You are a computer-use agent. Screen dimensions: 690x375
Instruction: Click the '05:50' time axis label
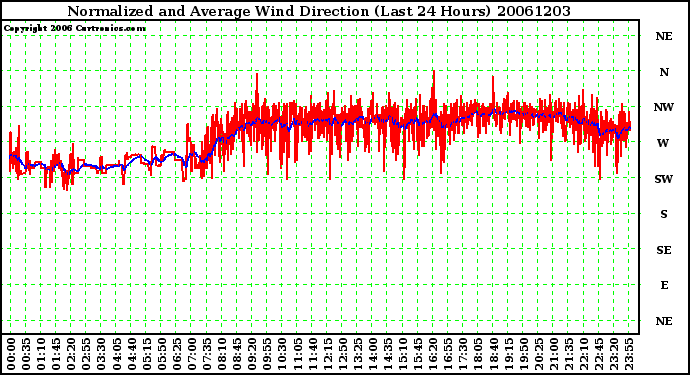pos(161,354)
